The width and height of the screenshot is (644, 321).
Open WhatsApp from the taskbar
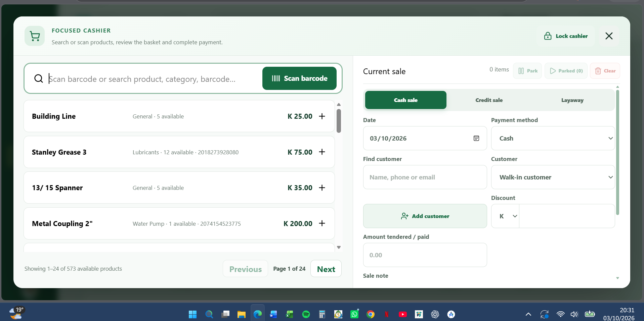[354, 314]
